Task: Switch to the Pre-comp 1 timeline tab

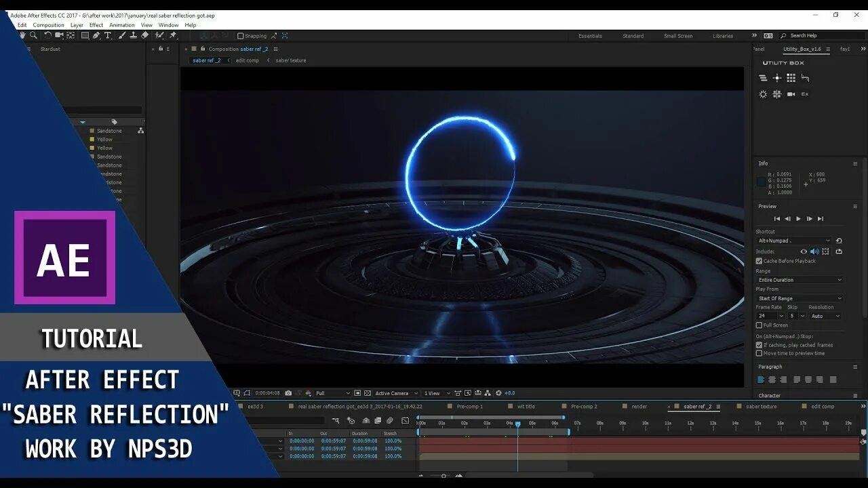Action: (469, 407)
